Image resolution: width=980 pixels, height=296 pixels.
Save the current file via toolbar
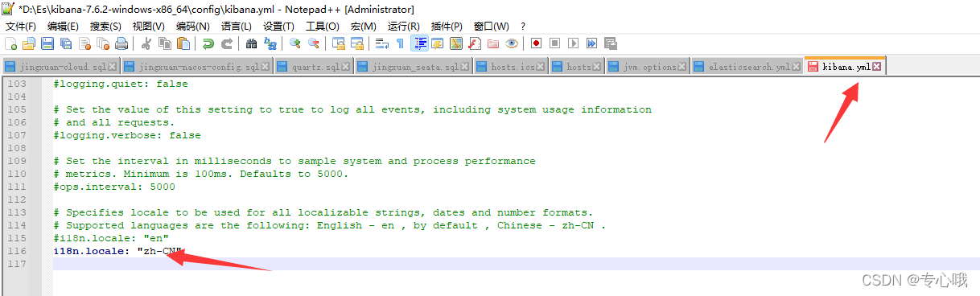(x=47, y=43)
